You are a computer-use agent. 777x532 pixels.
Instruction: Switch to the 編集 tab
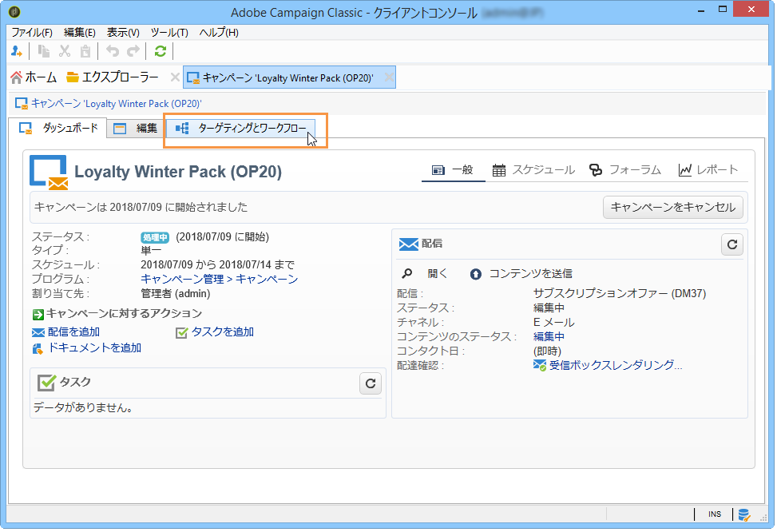tap(136, 129)
